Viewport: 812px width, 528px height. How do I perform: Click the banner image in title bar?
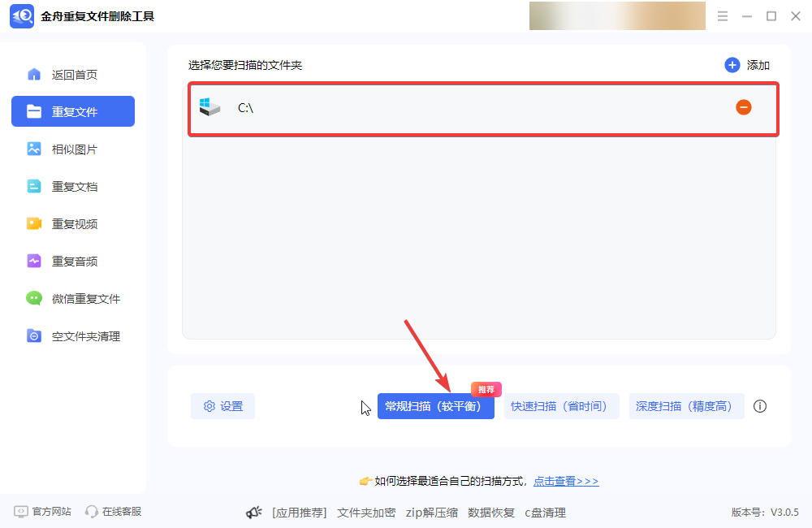point(617,15)
